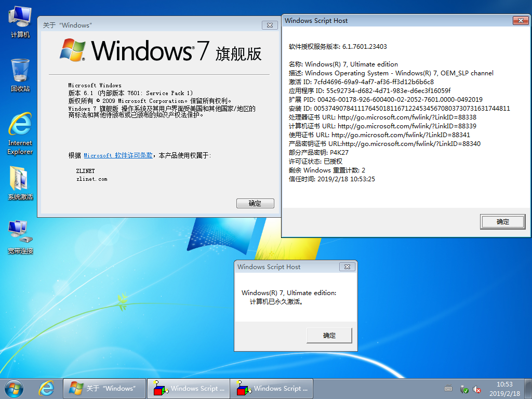The image size is (532, 399).
Task: Click the 部分产品密钥: P4K27 text
Action: [318, 152]
